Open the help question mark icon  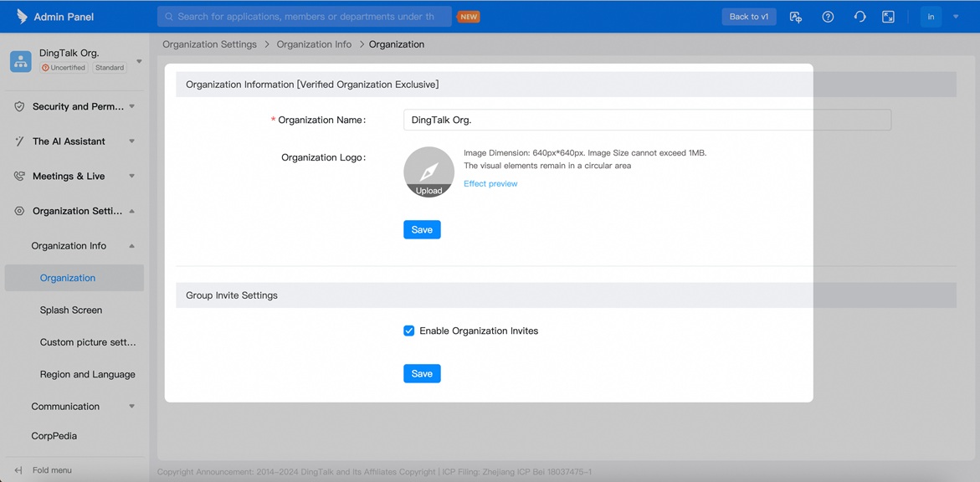(829, 17)
